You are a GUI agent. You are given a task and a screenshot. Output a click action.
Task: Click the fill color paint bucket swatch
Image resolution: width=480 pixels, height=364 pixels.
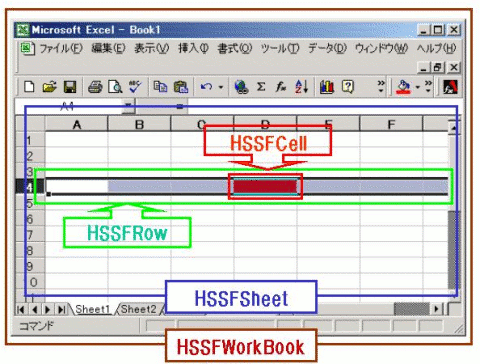[x=403, y=87]
